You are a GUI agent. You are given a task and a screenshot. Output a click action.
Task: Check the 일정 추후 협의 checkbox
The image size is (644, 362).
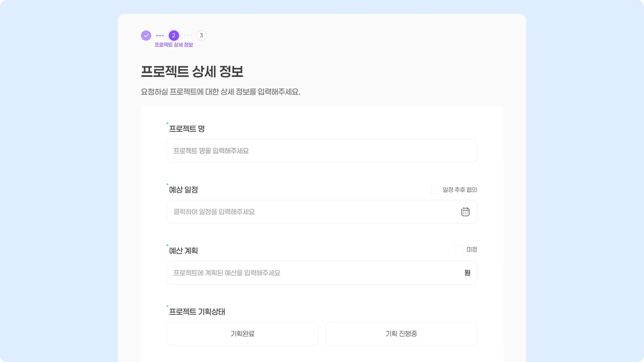click(x=435, y=190)
